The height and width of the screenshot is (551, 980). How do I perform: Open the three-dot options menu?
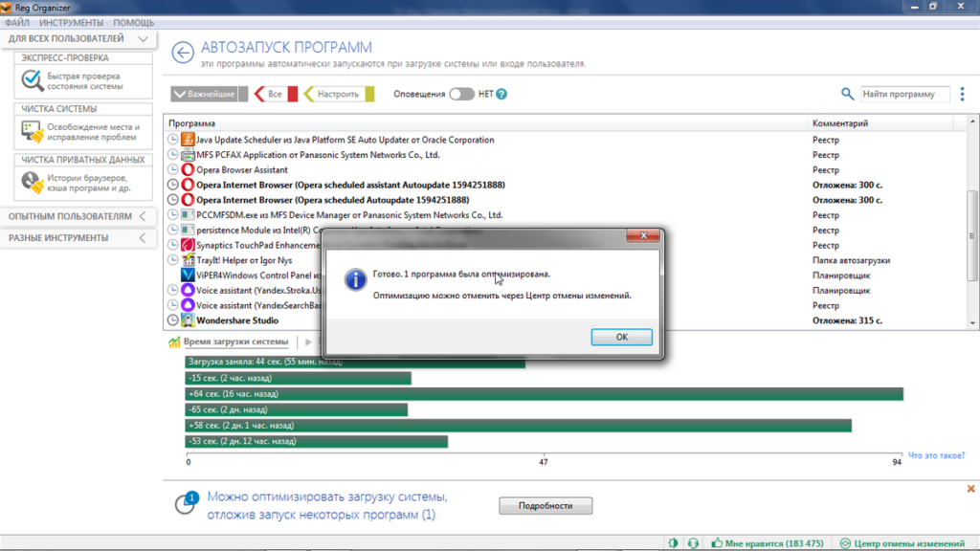click(x=962, y=94)
